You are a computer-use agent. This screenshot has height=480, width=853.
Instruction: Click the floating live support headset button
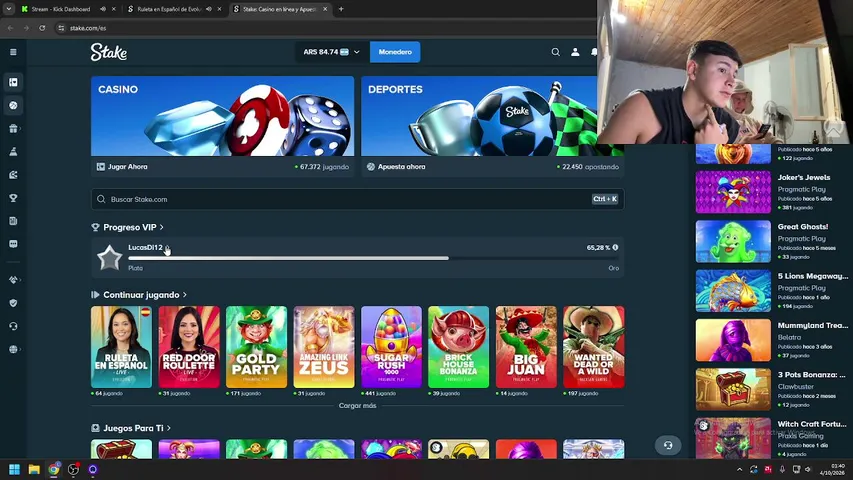pyautogui.click(x=668, y=445)
